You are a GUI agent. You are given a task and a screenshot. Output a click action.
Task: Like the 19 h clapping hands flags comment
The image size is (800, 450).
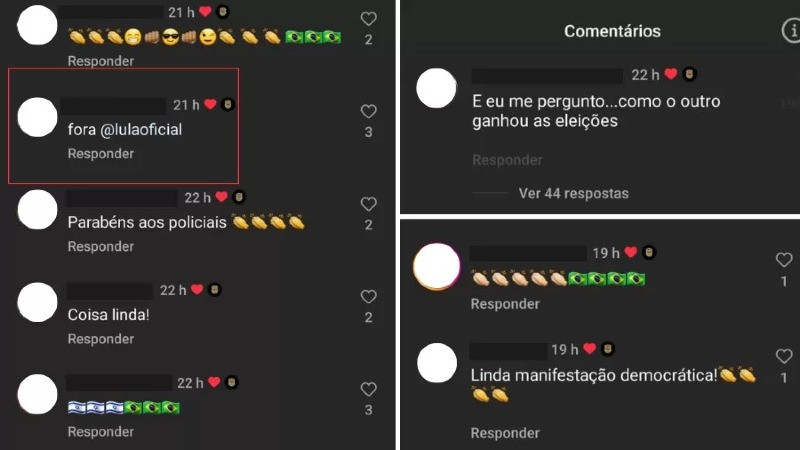tap(784, 260)
